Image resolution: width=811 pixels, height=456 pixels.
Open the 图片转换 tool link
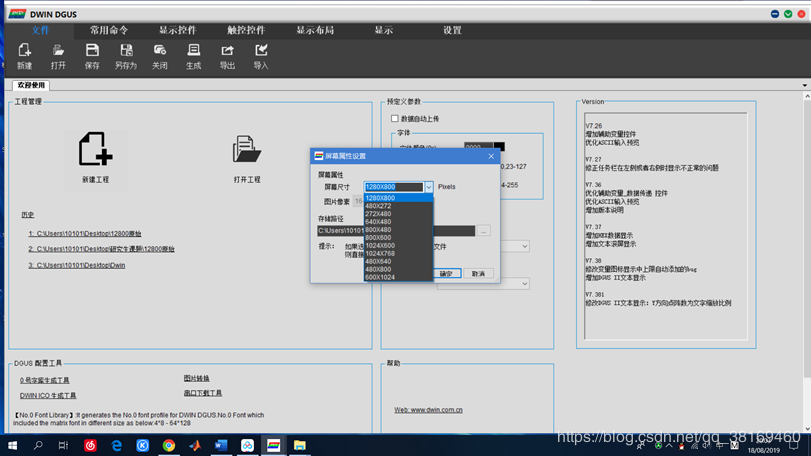tap(197, 378)
